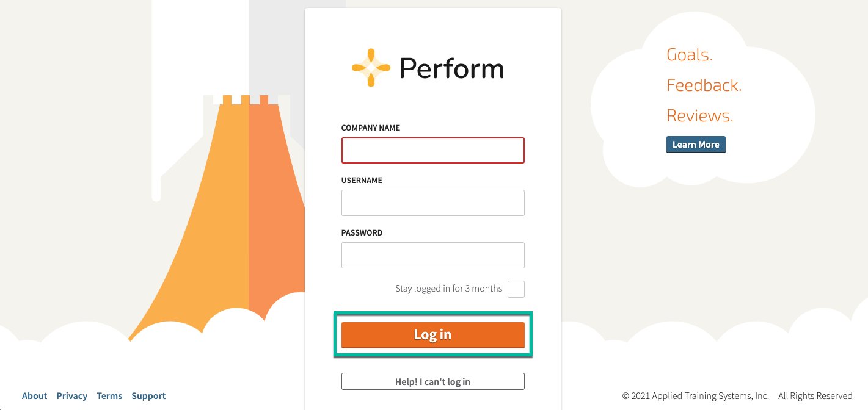Screen dimensions: 868x410
Task: Click into the Username text box
Action: [x=432, y=203]
